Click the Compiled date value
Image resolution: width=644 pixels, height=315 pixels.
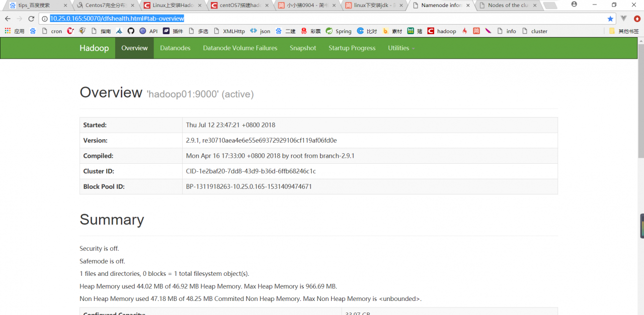click(x=270, y=156)
